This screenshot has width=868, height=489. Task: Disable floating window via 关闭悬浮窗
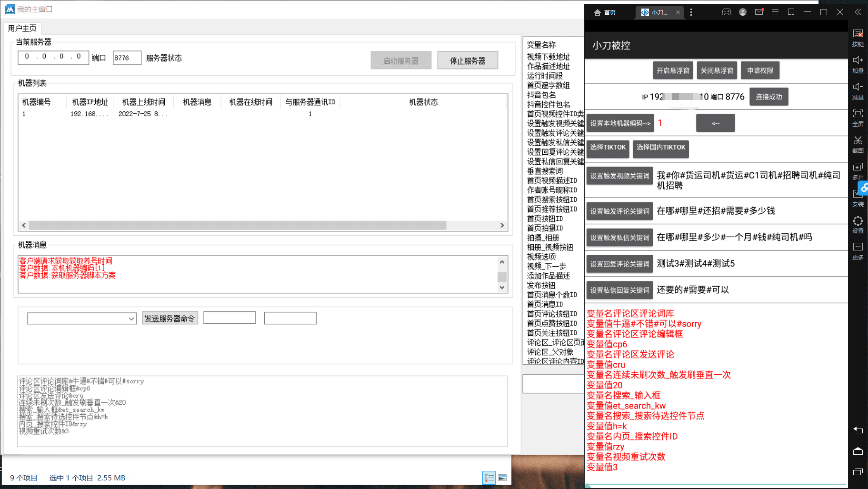(x=717, y=70)
